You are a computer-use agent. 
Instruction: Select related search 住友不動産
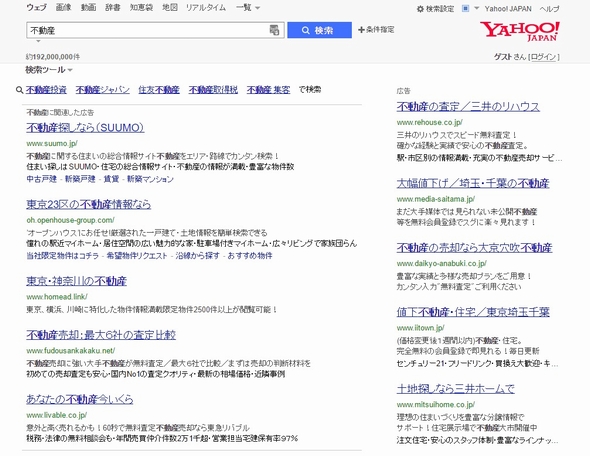click(x=159, y=90)
